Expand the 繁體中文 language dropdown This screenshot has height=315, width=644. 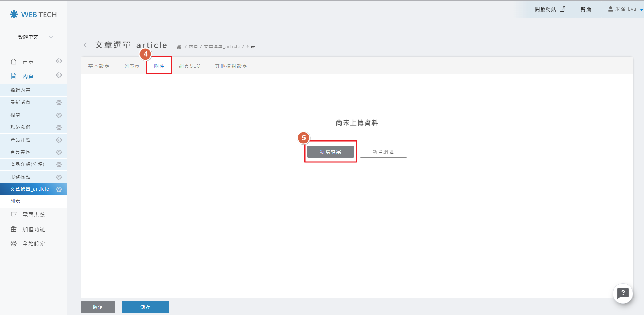tap(33, 37)
